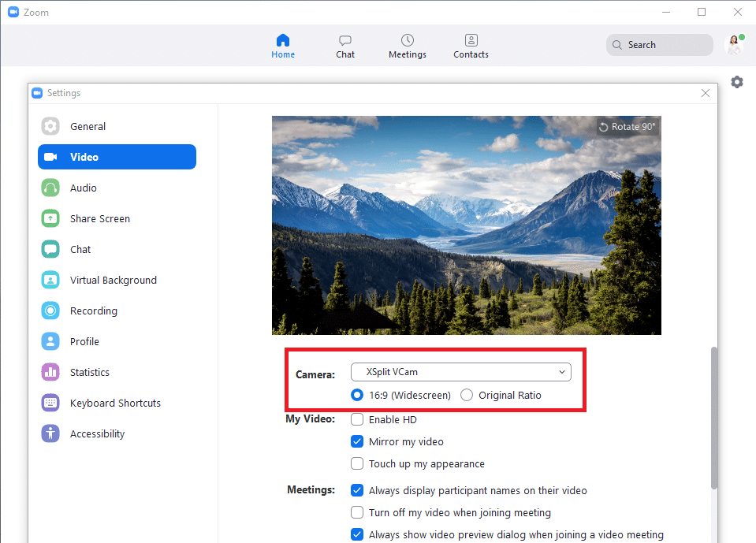Open Accessibility settings label
The height and width of the screenshot is (543, 756).
[98, 433]
